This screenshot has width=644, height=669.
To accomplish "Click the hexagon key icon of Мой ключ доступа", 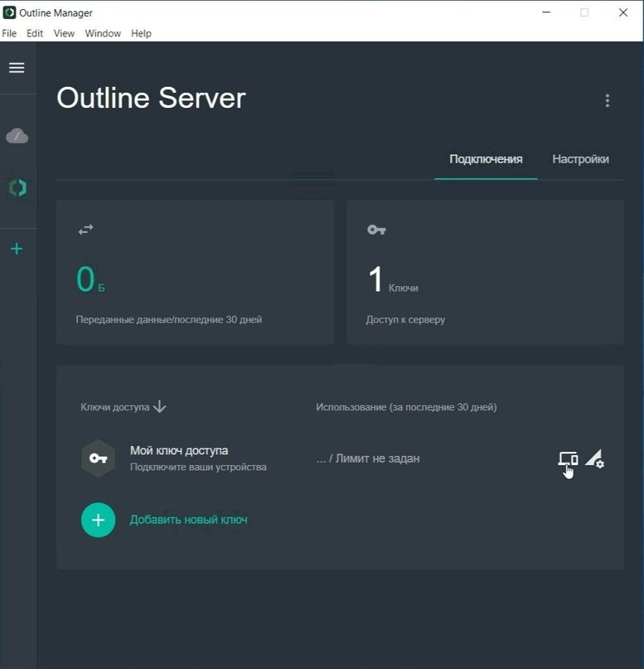I will coord(99,458).
